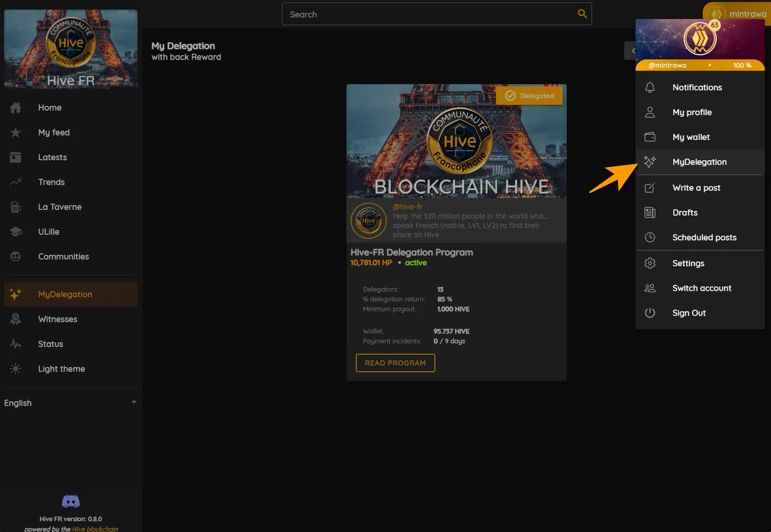771x532 pixels.
Task: Click the Notifications bell icon
Action: pos(650,87)
